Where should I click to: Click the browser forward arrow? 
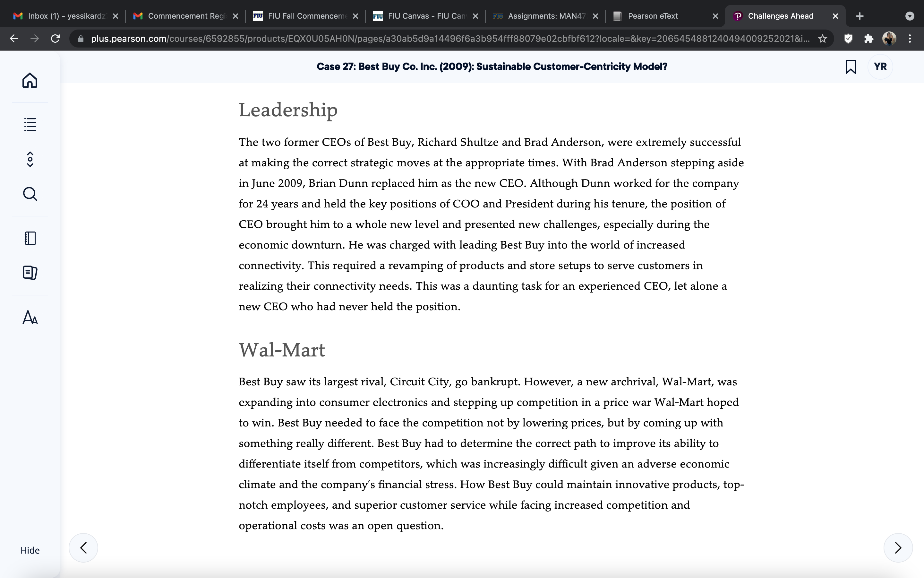click(x=35, y=38)
